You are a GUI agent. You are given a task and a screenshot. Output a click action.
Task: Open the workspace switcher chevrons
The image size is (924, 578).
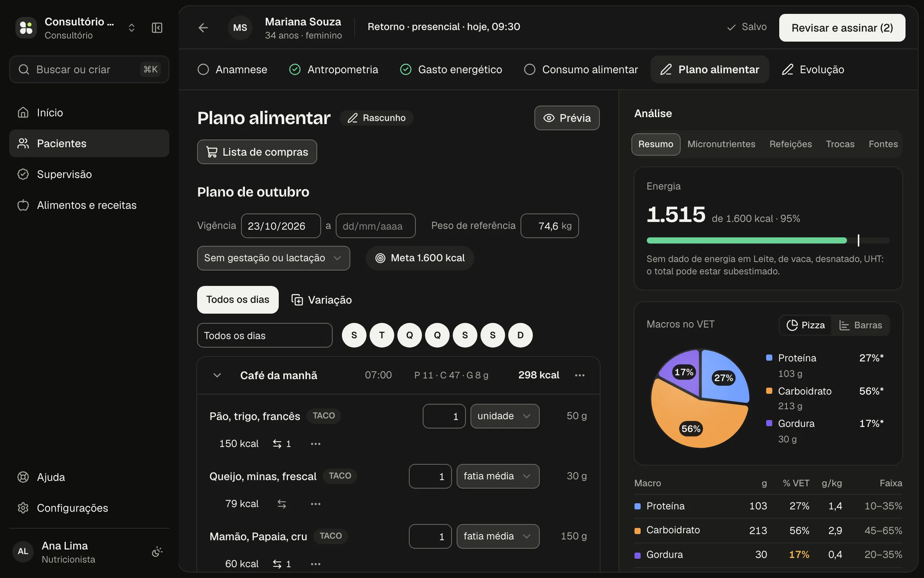point(132,28)
